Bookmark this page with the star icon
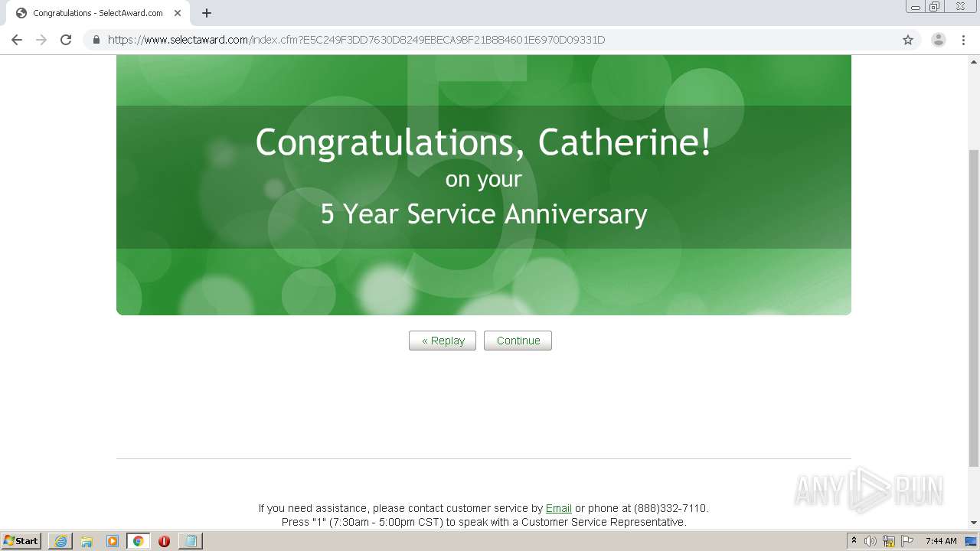Viewport: 980px width, 551px height. click(x=908, y=40)
